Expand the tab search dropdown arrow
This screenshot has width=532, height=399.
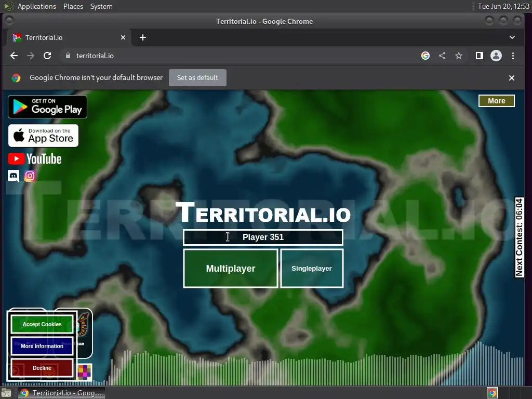(x=512, y=37)
